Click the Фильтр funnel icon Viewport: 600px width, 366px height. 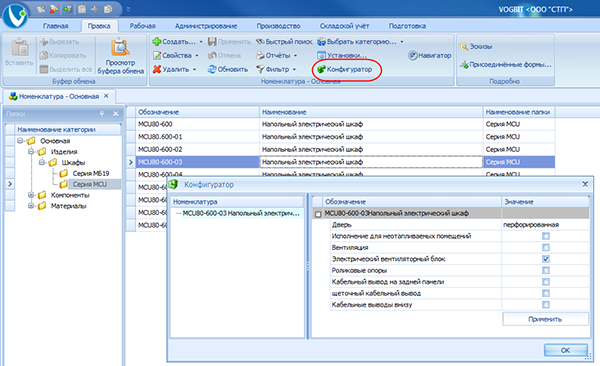coord(260,69)
